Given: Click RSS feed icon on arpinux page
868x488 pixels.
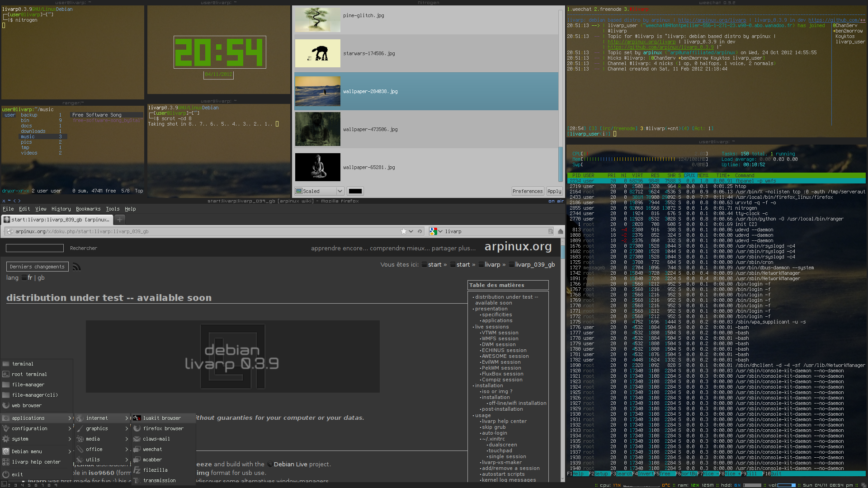Looking at the screenshot, I should pos(77,267).
